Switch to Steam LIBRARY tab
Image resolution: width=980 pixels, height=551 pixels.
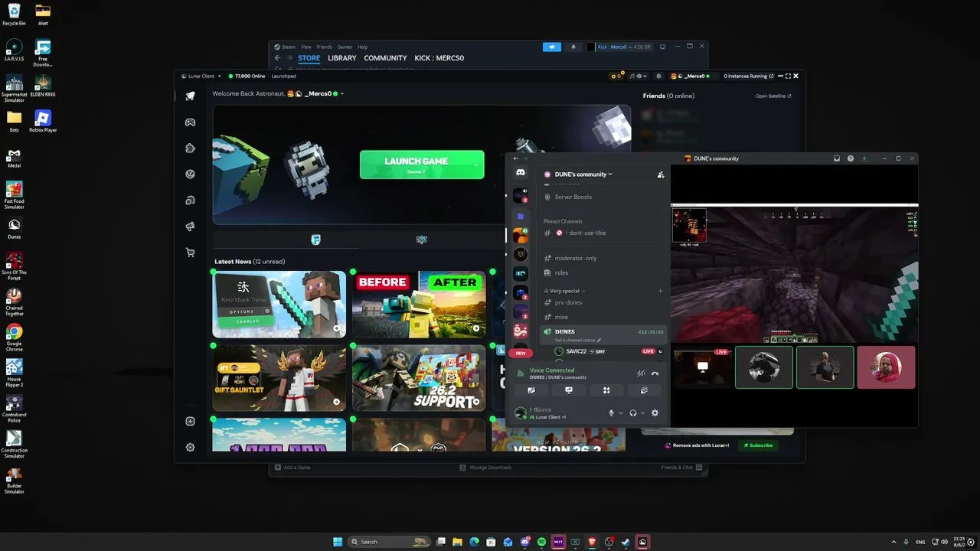pyautogui.click(x=342, y=58)
